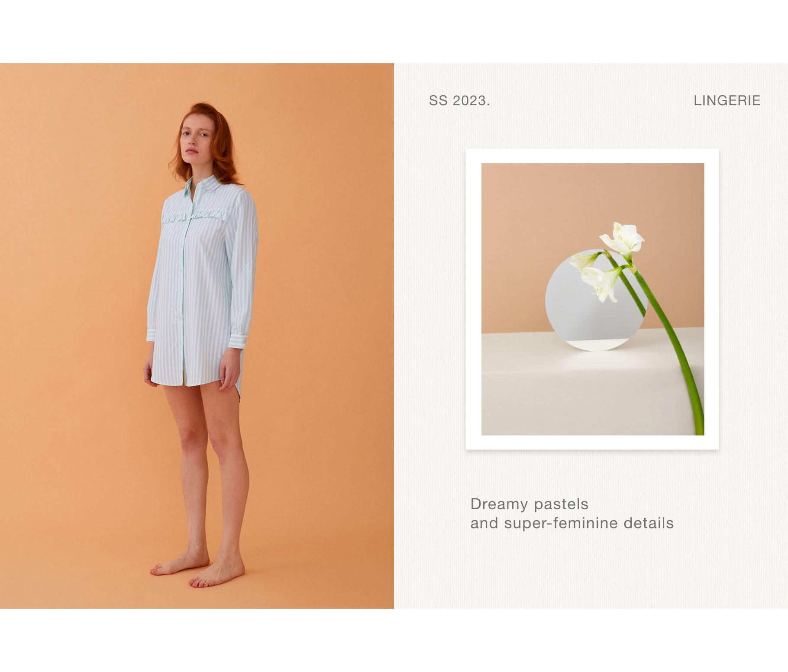The image size is (788, 672).
Task: Select the top white lily blossom
Action: click(x=622, y=239)
